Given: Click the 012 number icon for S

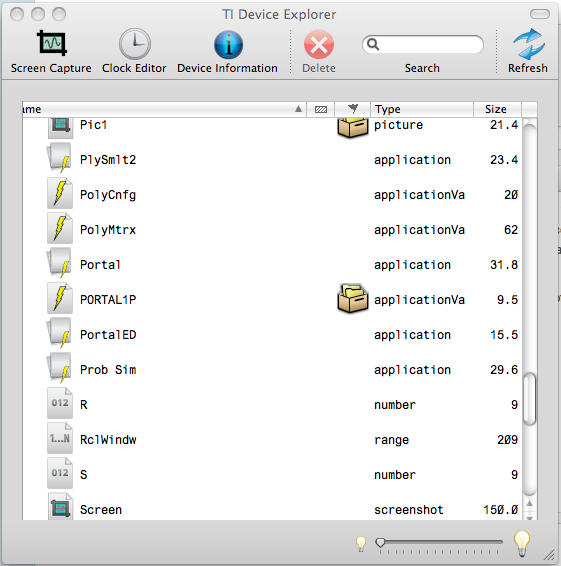Looking at the screenshot, I should (60, 473).
